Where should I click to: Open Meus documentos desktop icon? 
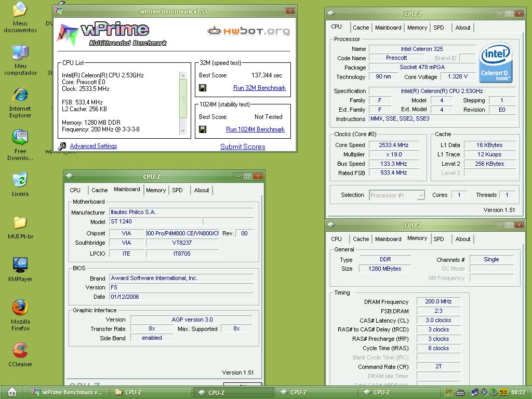click(x=20, y=17)
